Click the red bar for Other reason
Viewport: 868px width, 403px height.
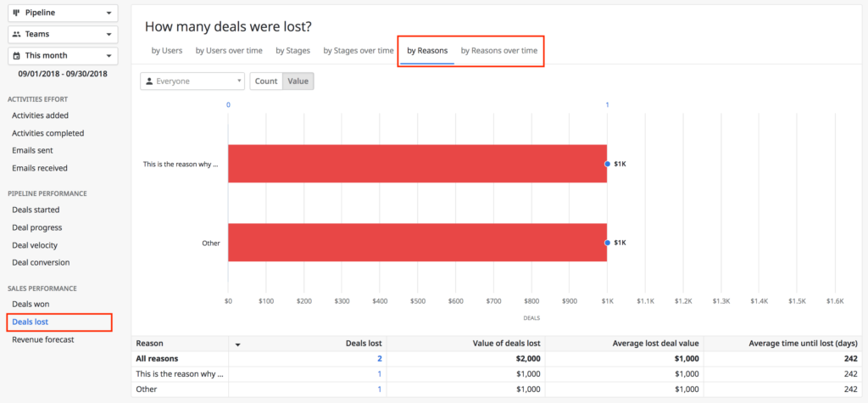417,243
